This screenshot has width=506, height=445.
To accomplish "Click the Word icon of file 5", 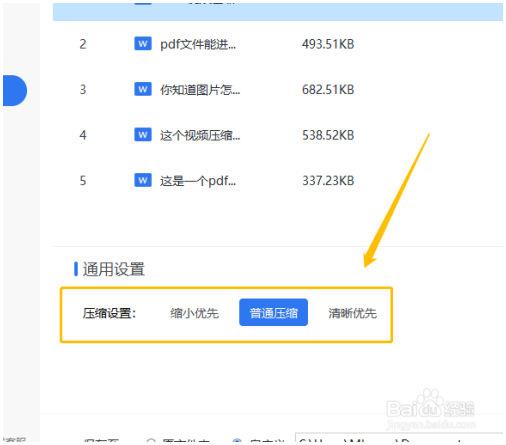I will (x=143, y=180).
